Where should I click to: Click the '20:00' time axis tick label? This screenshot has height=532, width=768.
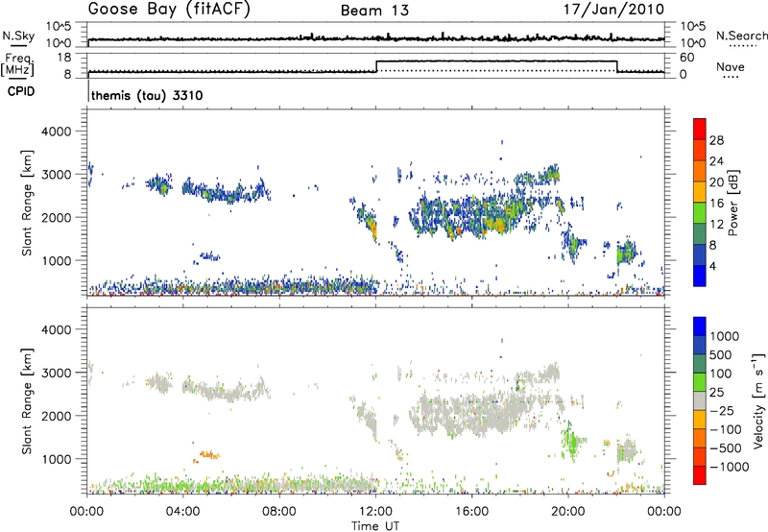coord(568,512)
